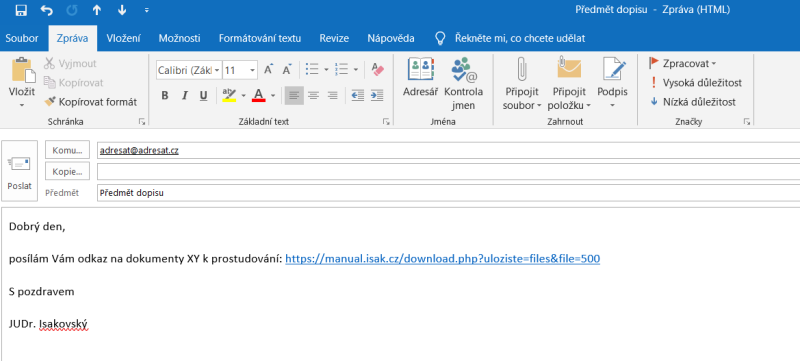Click Kopírovat formát (format painter)
800x361 pixels.
91,102
